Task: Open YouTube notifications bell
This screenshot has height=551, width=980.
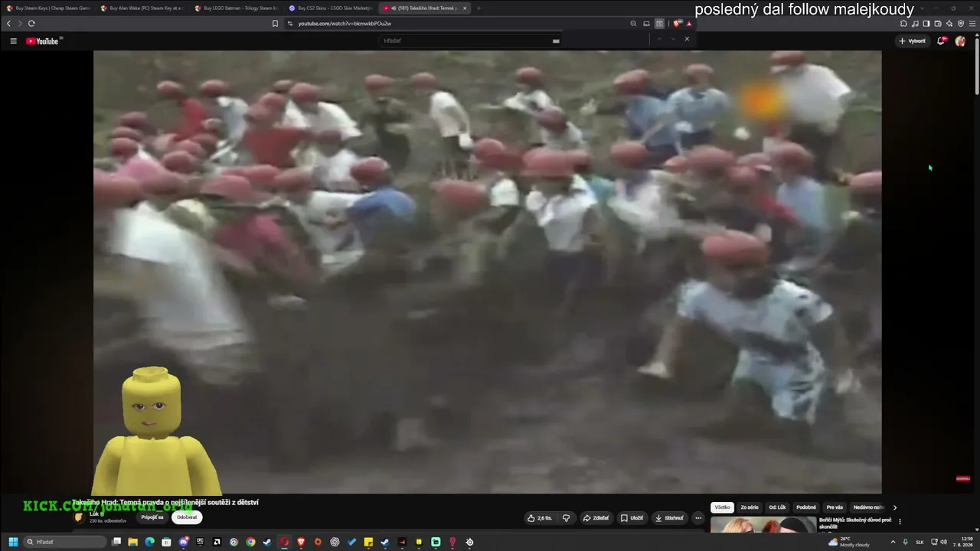Action: click(942, 41)
